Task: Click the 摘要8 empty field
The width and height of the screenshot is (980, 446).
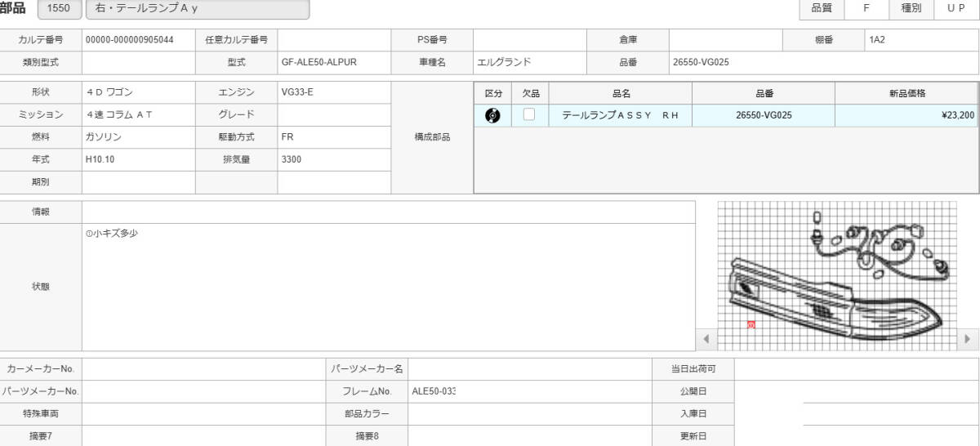Action: (530, 436)
